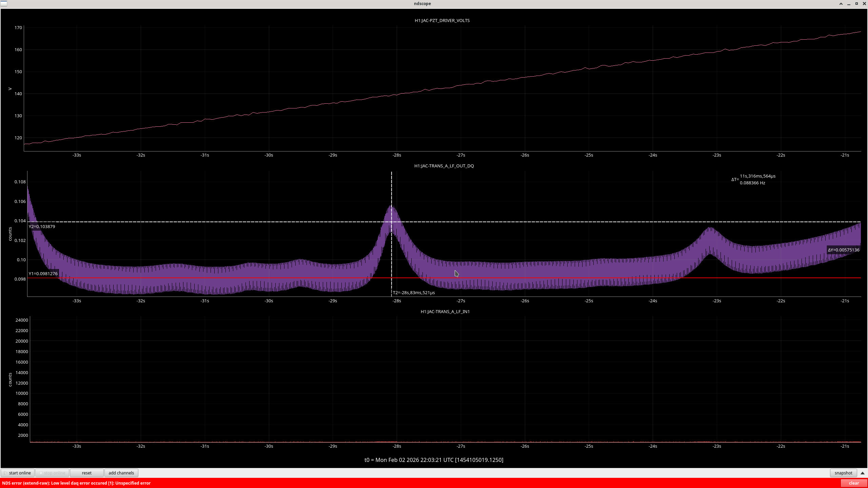Click the ΔT time difference readout
The image size is (868, 488).
[x=753, y=179]
